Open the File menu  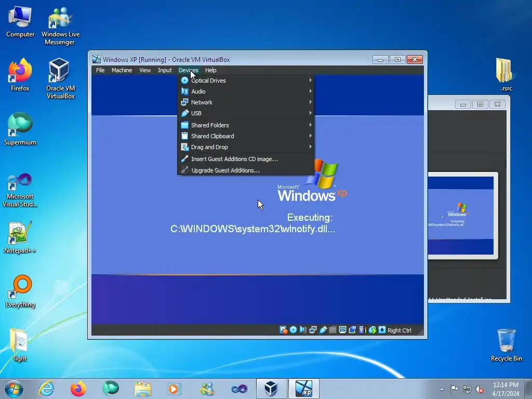click(x=100, y=70)
